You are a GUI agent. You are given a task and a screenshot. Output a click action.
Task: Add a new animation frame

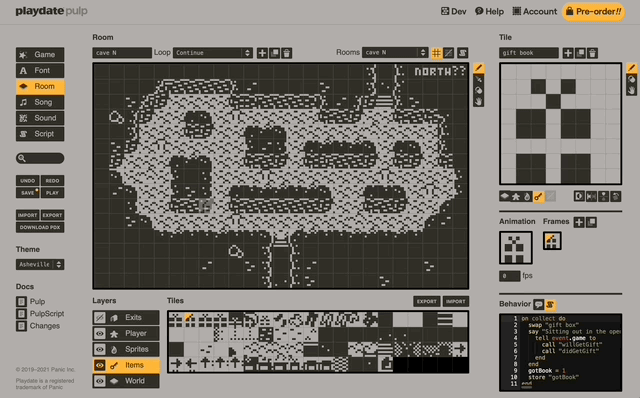[579, 222]
